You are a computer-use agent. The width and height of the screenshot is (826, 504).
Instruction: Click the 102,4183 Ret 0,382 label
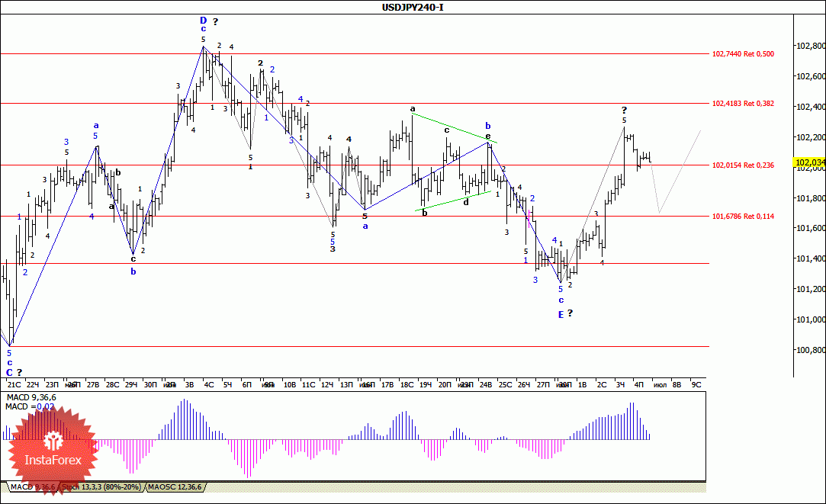pyautogui.click(x=743, y=103)
